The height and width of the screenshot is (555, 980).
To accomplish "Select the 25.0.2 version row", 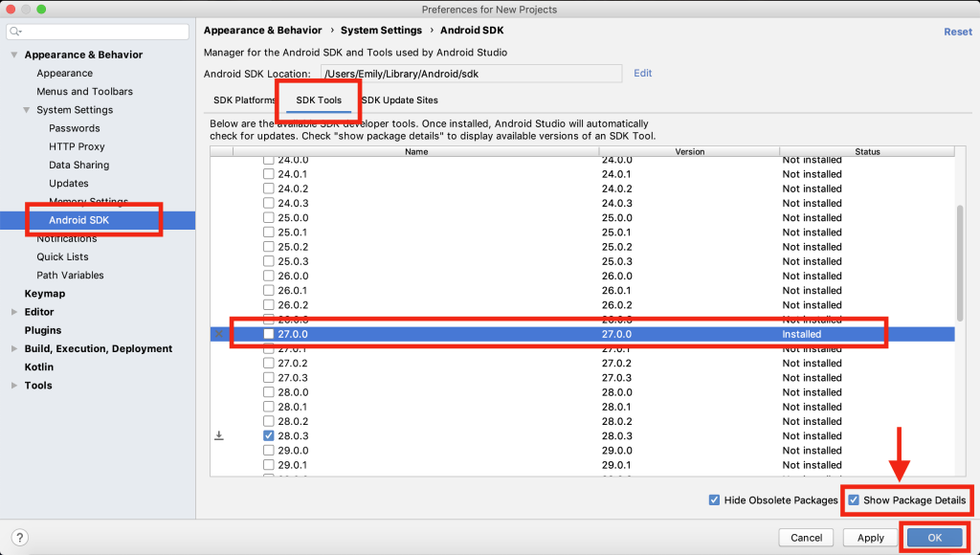I will tap(583, 247).
